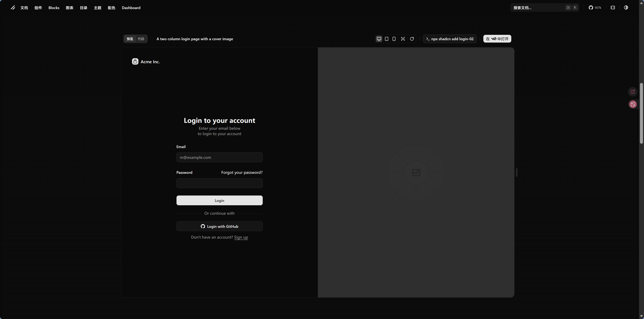
Task: Click the 在 v0 中打开 button
Action: click(x=497, y=39)
